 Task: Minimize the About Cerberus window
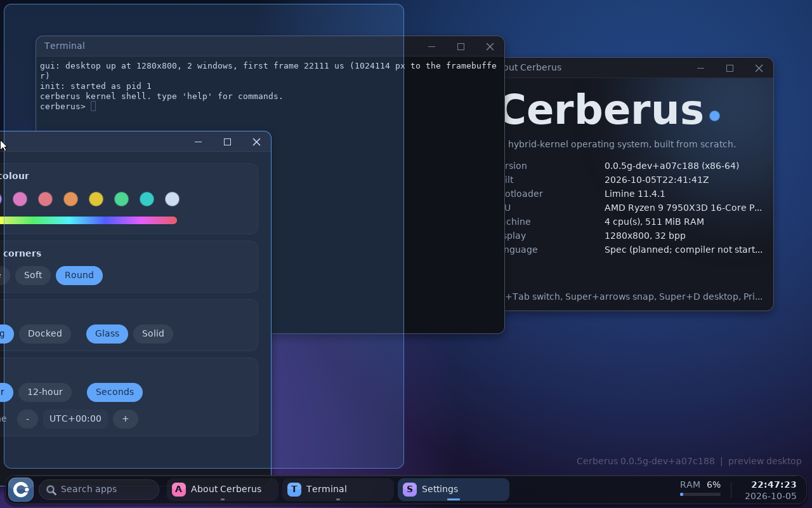click(700, 68)
